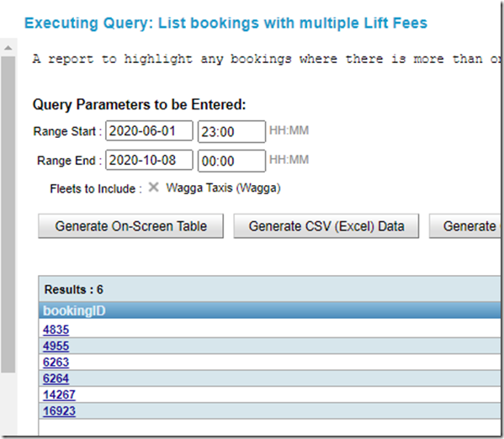Remove the Wagga Taxis fleet using the X icon
The width and height of the screenshot is (504, 439).
tap(153, 187)
